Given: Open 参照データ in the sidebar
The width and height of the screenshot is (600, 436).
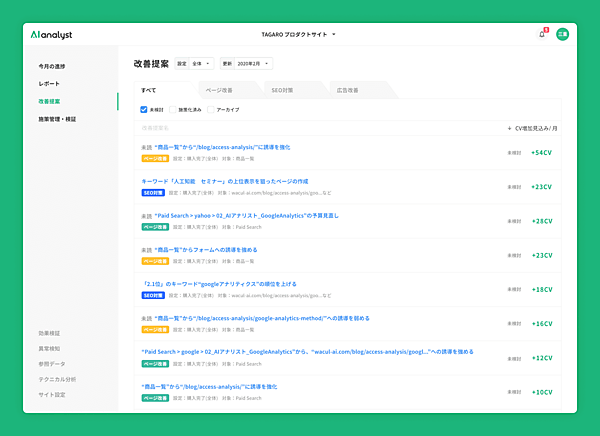Looking at the screenshot, I should 52,364.
